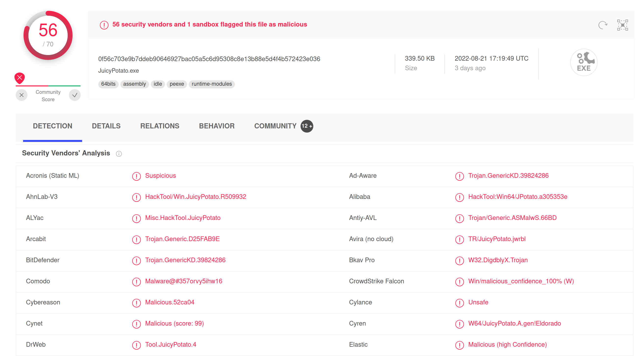Switch to the BEHAVIOR tab
Image resolution: width=644 pixels, height=356 pixels.
pyautogui.click(x=216, y=126)
